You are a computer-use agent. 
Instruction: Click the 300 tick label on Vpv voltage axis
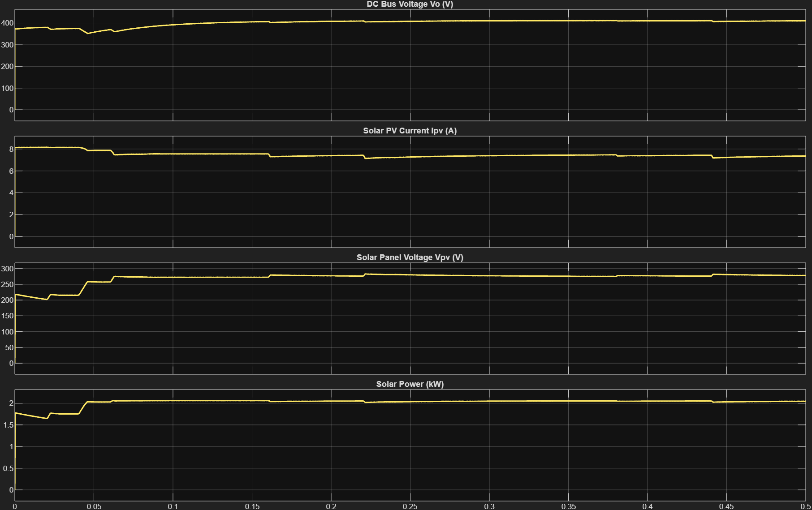point(8,269)
